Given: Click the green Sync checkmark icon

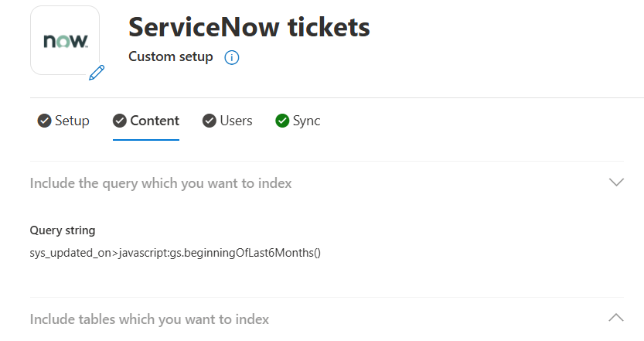Looking at the screenshot, I should click(282, 121).
